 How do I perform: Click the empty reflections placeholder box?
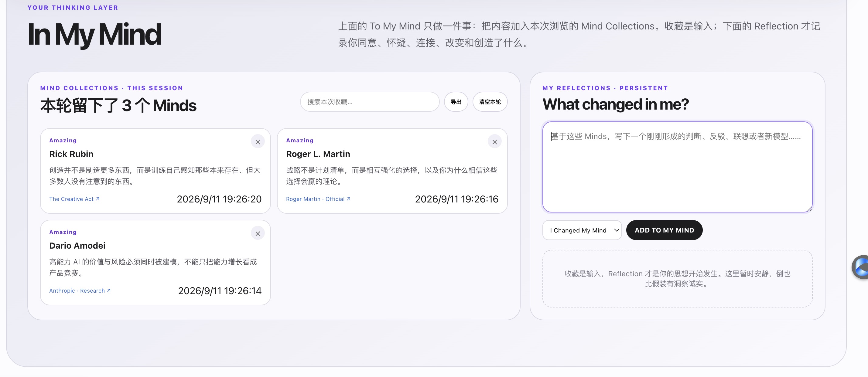pos(677,279)
